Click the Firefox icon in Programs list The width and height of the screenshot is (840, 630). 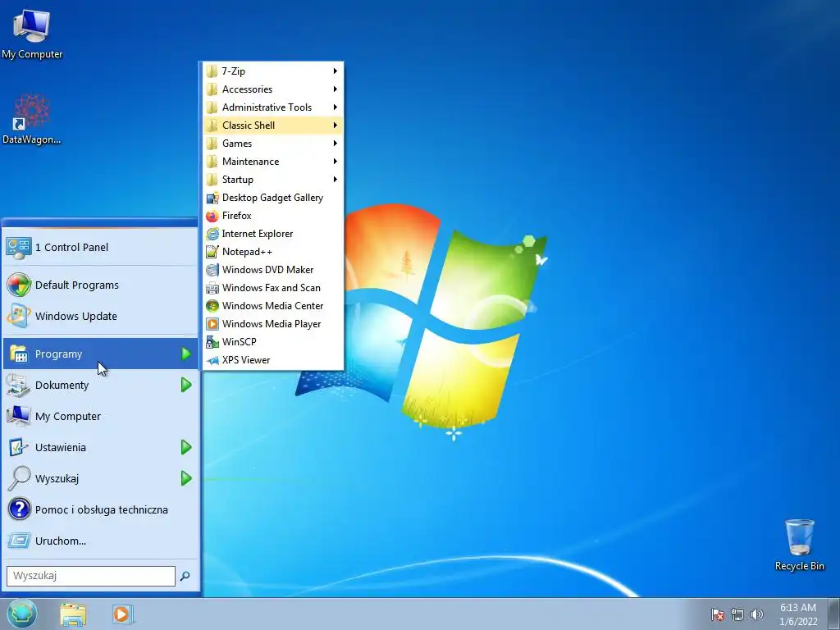tap(212, 216)
